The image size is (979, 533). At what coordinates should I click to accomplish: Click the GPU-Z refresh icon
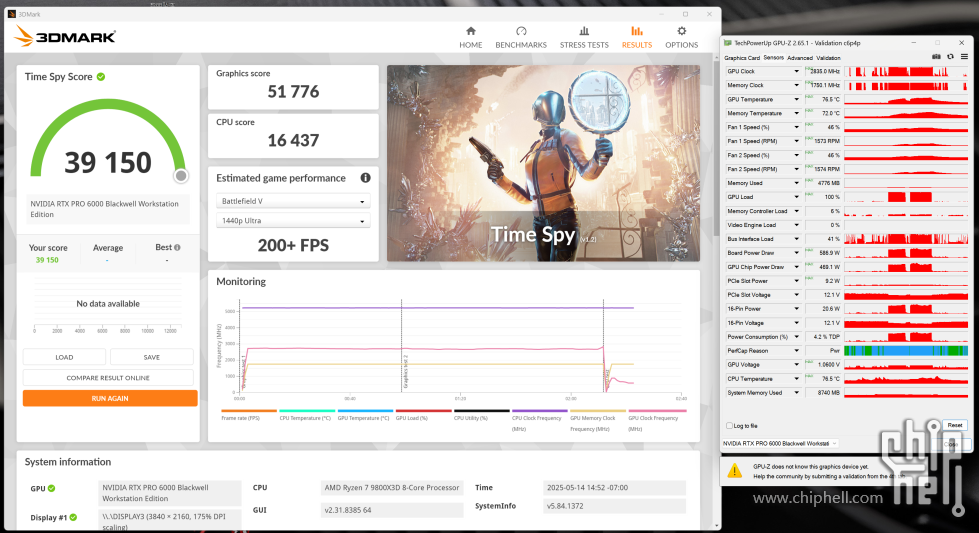click(950, 57)
